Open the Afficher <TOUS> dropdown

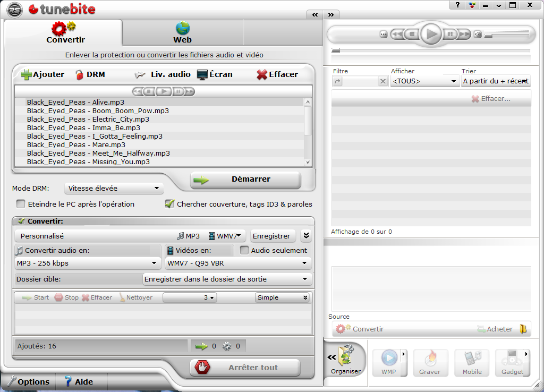pos(424,81)
